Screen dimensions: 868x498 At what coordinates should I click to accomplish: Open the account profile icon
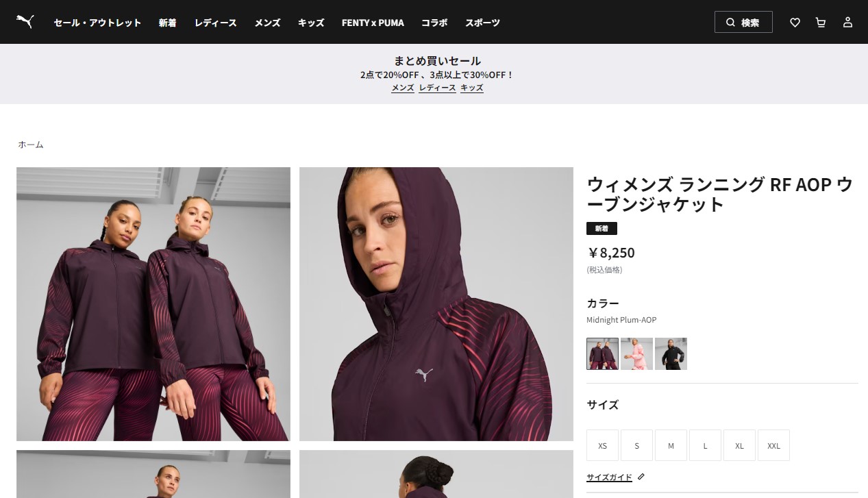847,23
